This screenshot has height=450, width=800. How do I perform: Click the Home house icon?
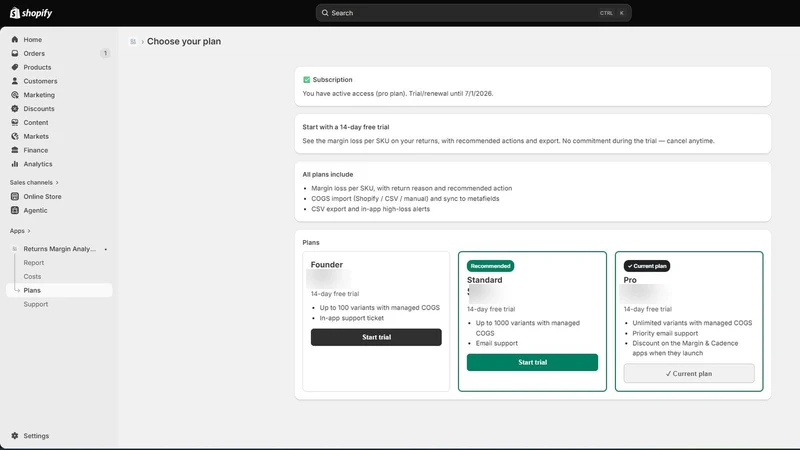(15, 39)
